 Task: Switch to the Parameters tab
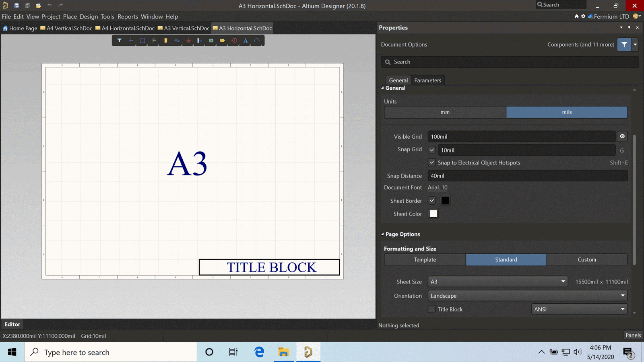tap(427, 80)
